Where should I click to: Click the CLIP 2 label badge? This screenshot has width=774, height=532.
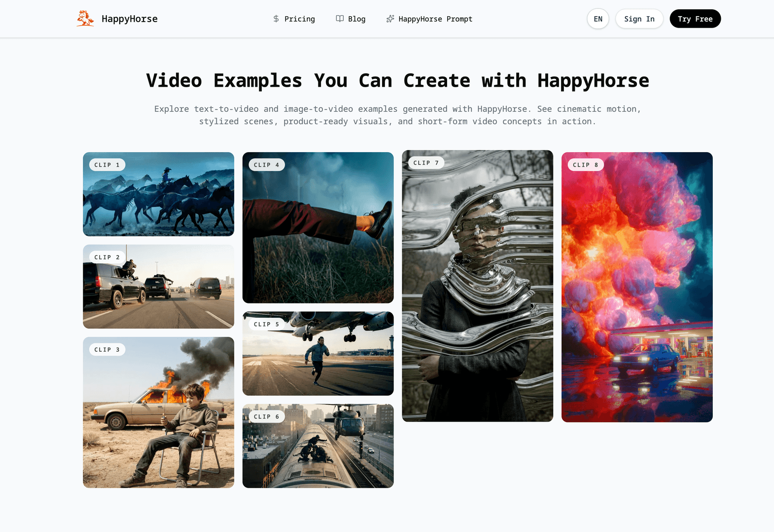point(107,257)
